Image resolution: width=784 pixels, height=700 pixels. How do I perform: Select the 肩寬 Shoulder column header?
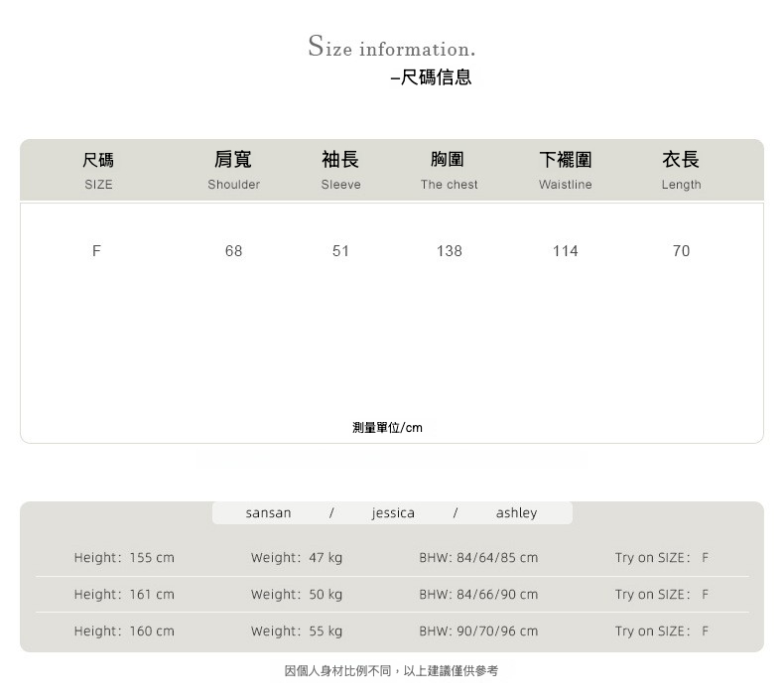click(x=233, y=171)
